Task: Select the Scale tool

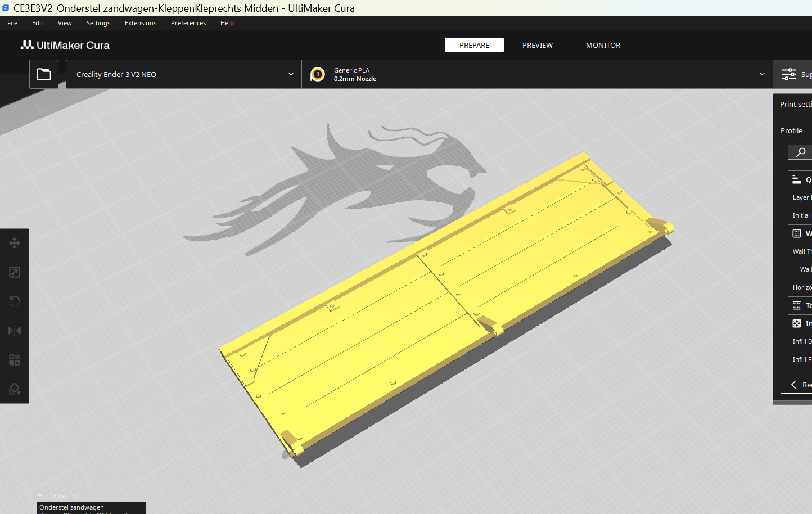Action: [15, 272]
